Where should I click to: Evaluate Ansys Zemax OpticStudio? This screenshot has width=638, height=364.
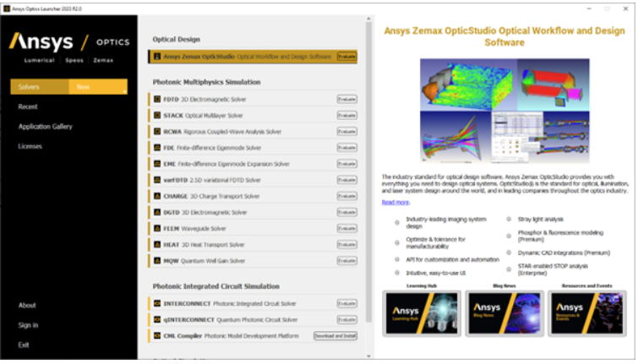[x=346, y=57]
